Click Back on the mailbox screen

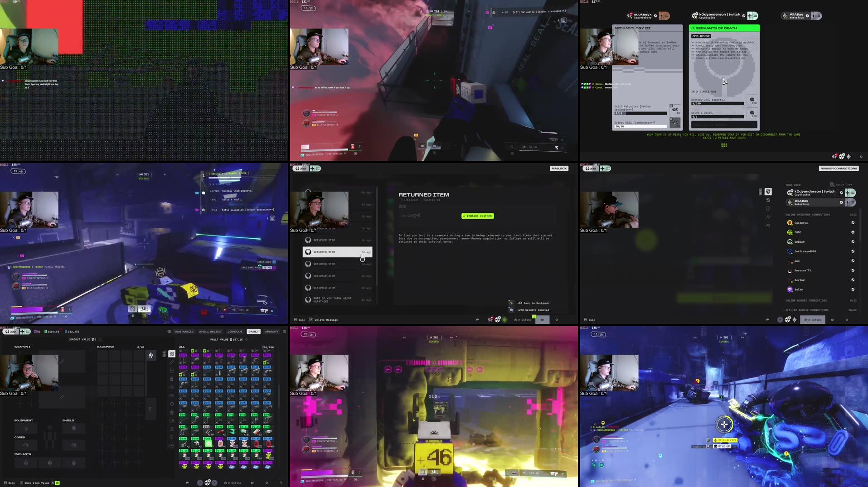click(300, 320)
